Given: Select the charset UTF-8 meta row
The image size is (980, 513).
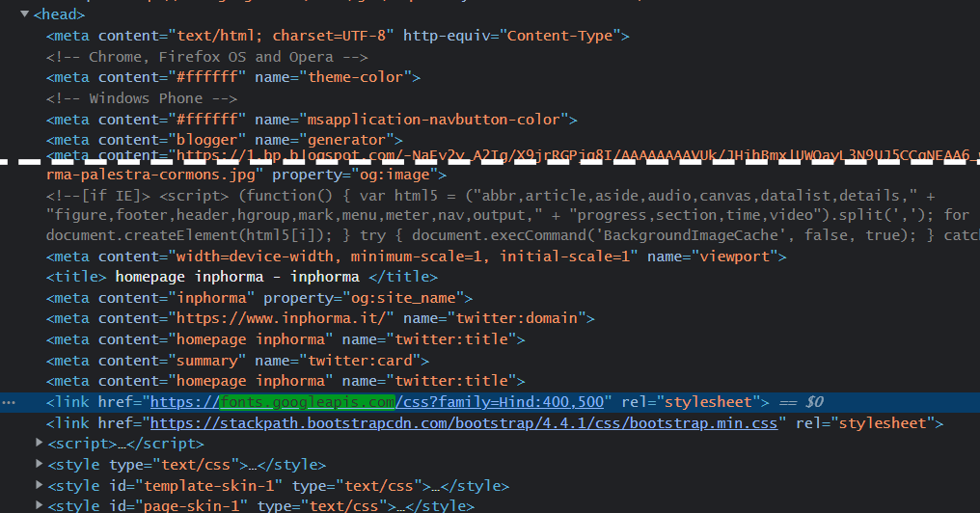Looking at the screenshot, I should pyautogui.click(x=338, y=36).
